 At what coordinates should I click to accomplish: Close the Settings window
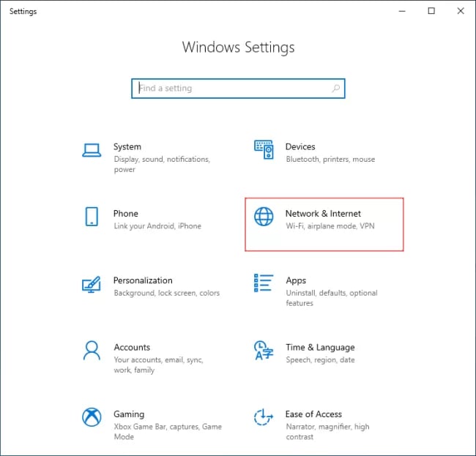(461, 11)
